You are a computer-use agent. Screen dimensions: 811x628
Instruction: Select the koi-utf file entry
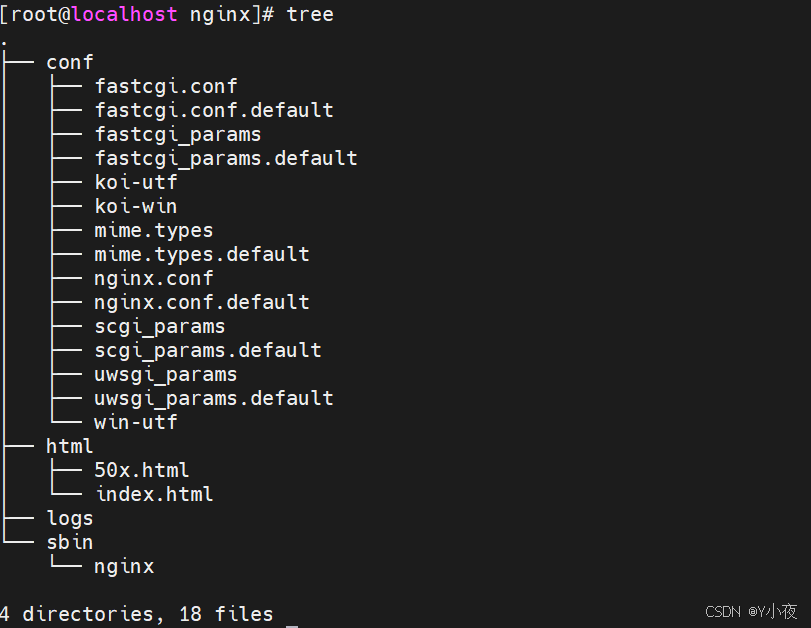click(x=136, y=182)
